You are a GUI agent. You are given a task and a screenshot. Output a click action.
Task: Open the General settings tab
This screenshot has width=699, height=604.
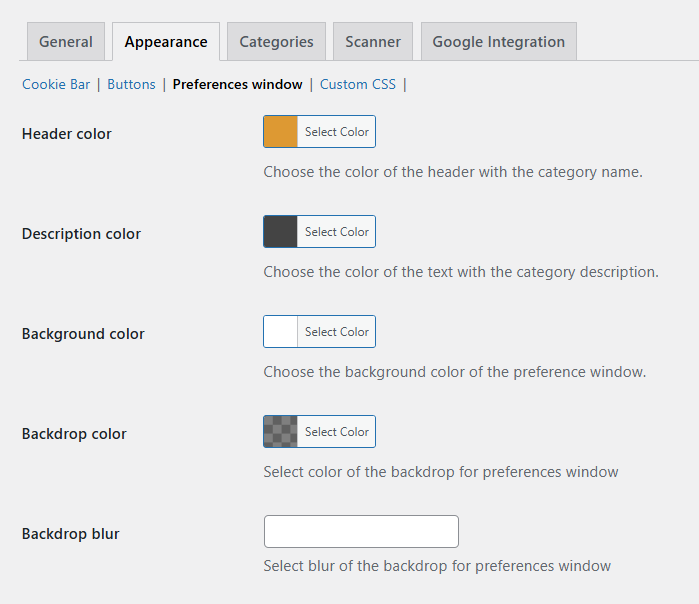66,42
